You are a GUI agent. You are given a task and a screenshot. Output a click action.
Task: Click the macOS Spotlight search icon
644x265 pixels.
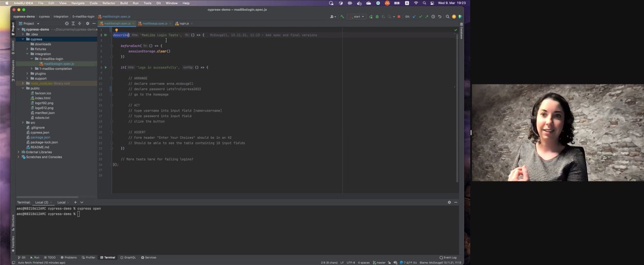(423, 3)
